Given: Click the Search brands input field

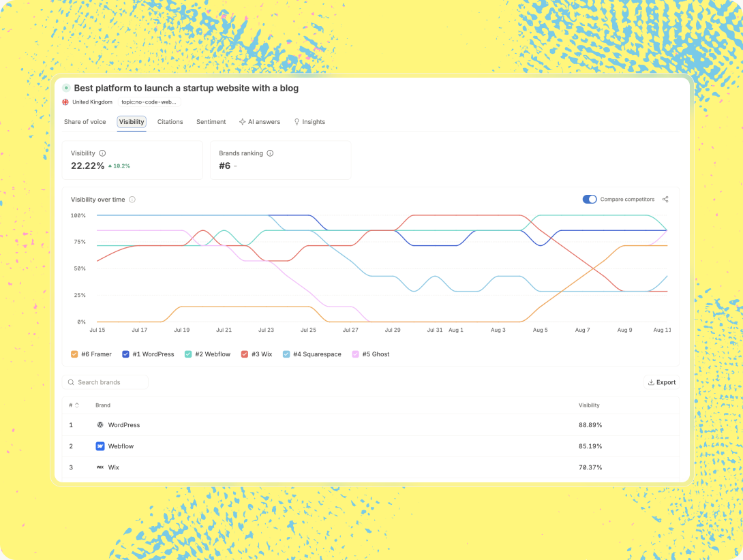Looking at the screenshot, I should coord(105,382).
